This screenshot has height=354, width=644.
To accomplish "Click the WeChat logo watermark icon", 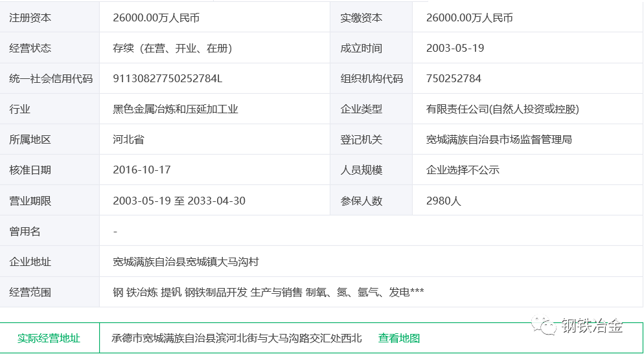I will [x=544, y=326].
